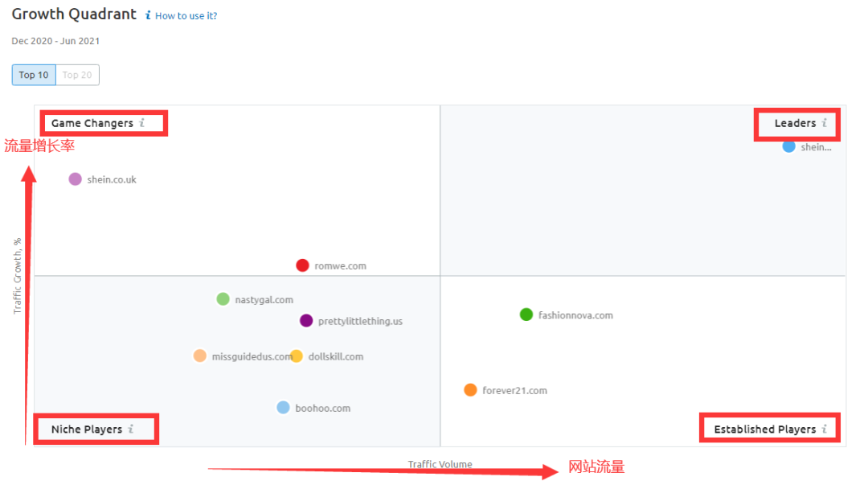The width and height of the screenshot is (868, 481).
Task: Open the How to use it? link
Action: click(186, 16)
